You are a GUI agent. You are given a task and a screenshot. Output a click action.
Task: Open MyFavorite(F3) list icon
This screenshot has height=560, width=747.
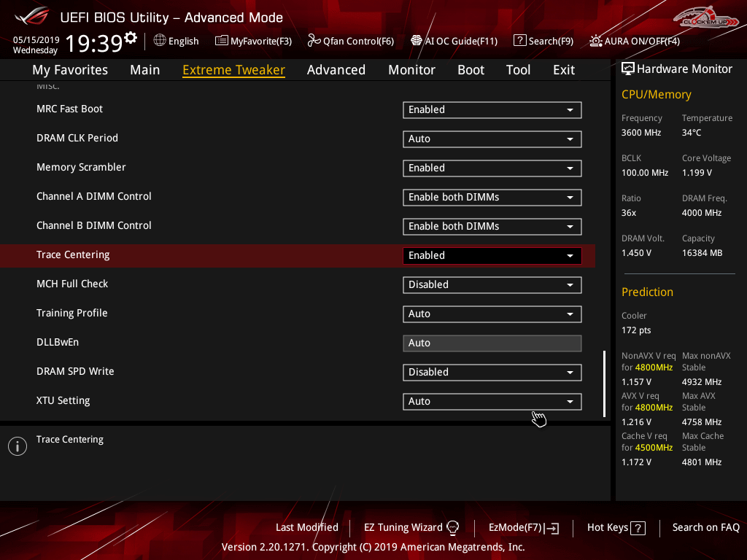tap(222, 41)
